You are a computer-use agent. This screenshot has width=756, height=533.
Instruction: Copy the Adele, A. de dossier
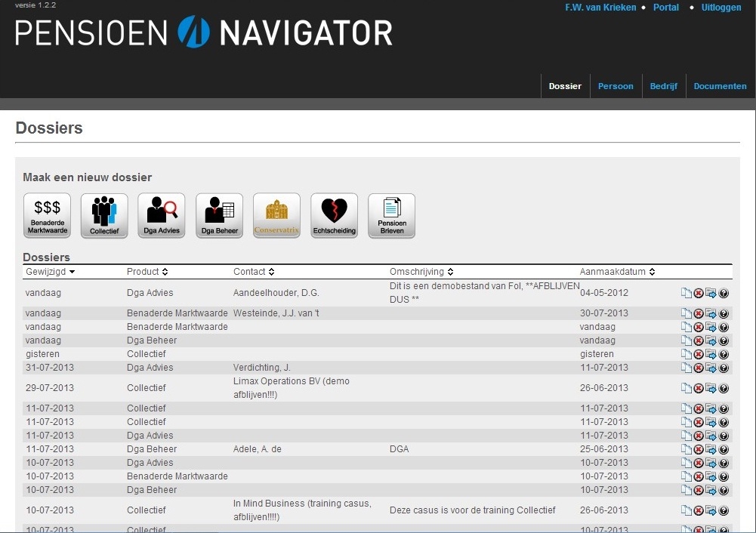click(686, 449)
